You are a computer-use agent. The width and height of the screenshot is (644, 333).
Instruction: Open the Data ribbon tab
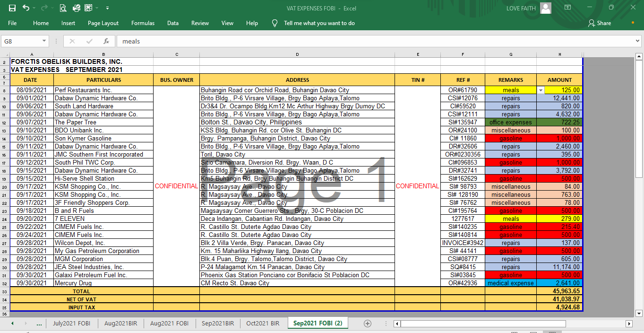coord(173,23)
